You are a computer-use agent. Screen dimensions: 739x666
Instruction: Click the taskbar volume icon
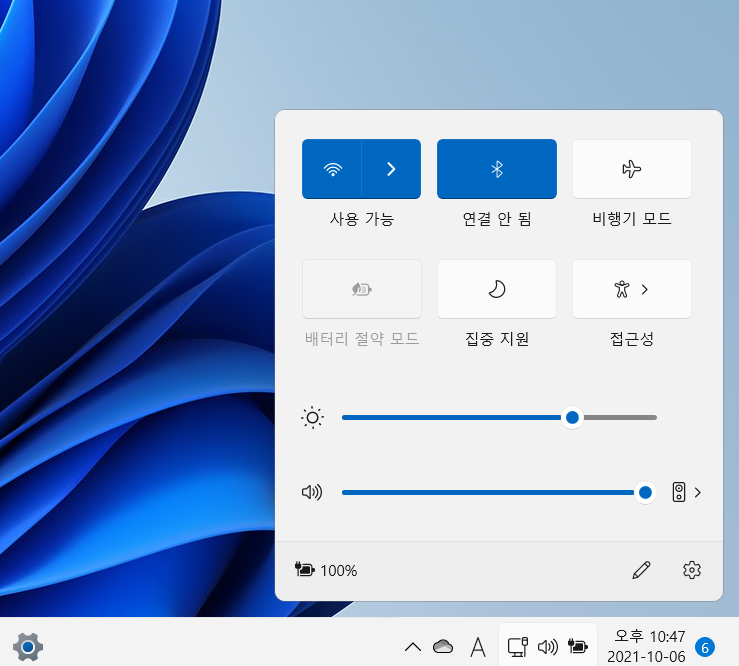(x=548, y=647)
